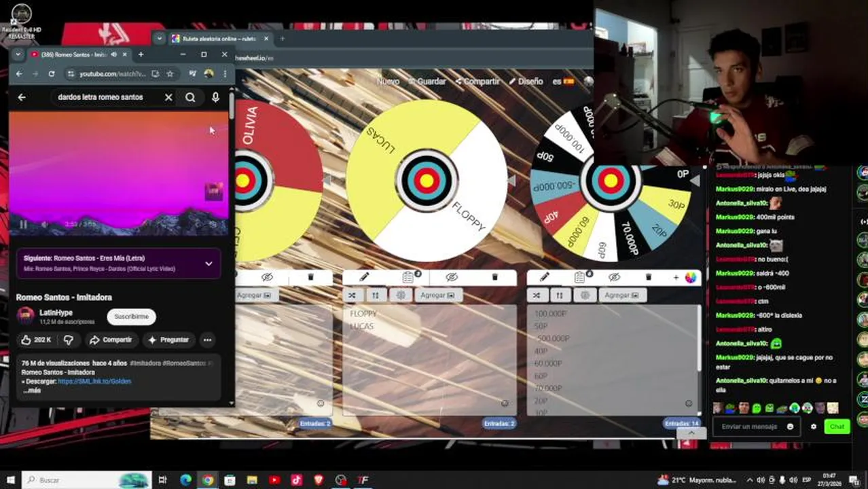Pause the YouTube video player
Viewport: 868px width, 489px height.
pos(23,224)
